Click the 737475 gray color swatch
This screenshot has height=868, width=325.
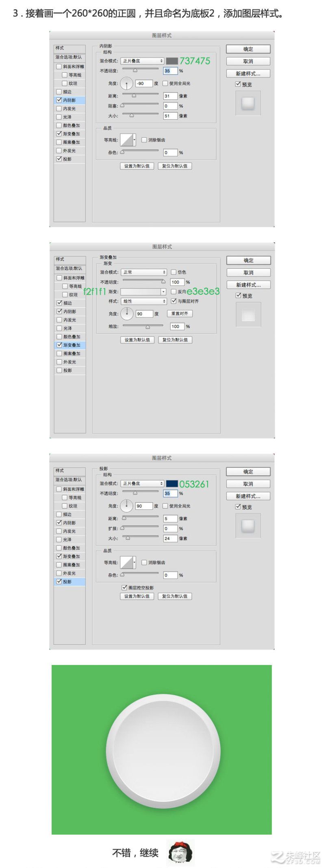(x=172, y=61)
